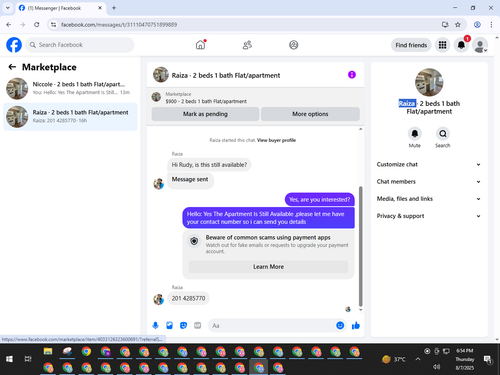The image size is (500, 375).
Task: Click the conversation information icon
Action: point(352,75)
